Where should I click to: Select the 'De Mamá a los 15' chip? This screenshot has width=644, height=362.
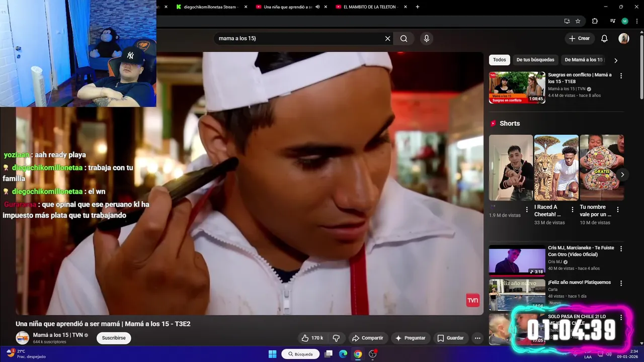click(x=584, y=60)
